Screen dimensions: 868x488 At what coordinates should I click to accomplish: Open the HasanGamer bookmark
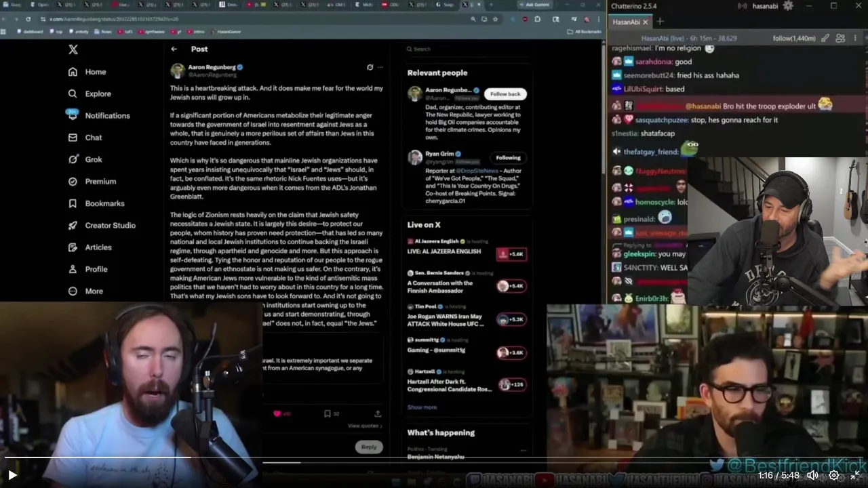click(x=227, y=31)
